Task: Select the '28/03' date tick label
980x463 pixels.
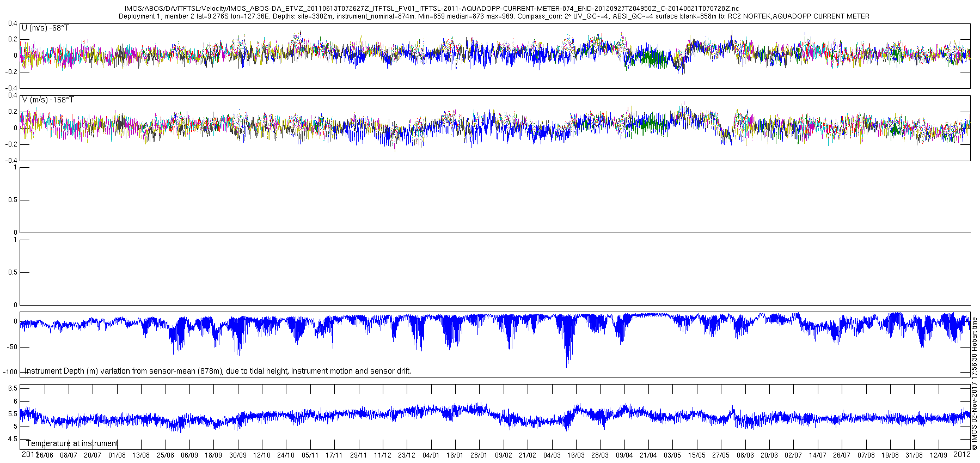Action: [x=600, y=455]
